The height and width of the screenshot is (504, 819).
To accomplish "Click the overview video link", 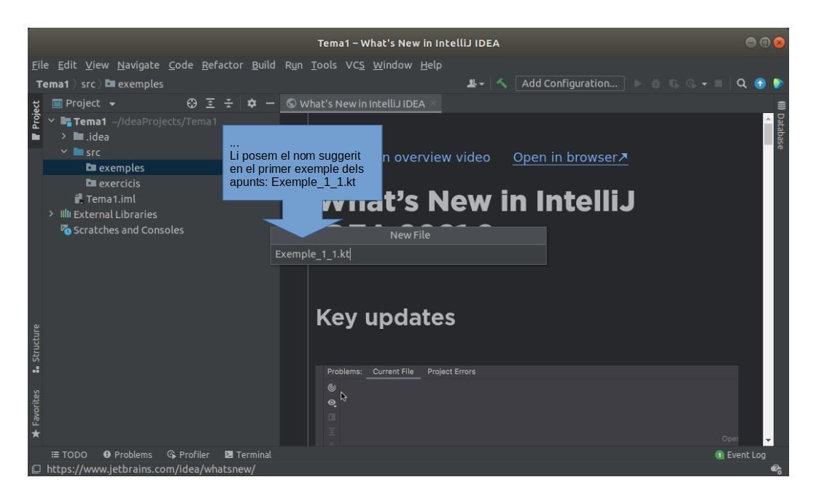I will 436,158.
